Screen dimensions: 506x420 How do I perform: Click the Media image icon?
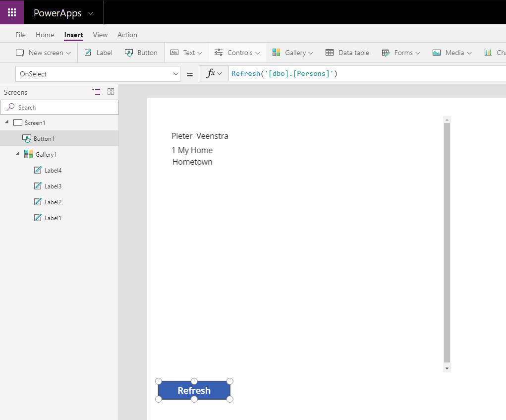(x=437, y=53)
